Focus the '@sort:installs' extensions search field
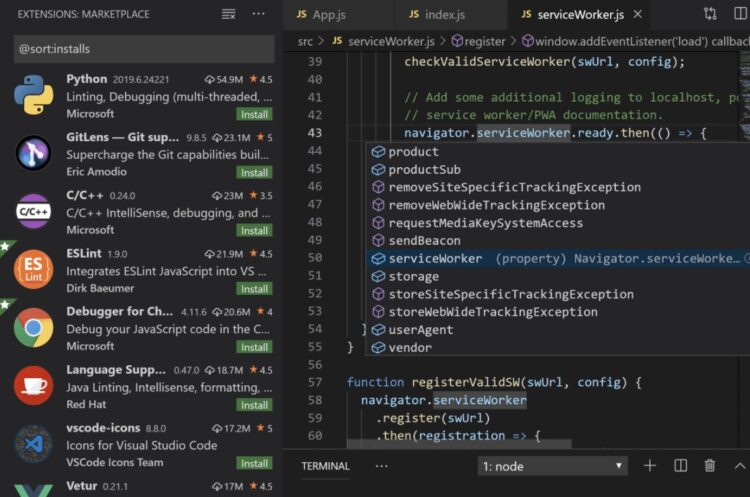Screen dimensions: 750x497 click(x=144, y=49)
